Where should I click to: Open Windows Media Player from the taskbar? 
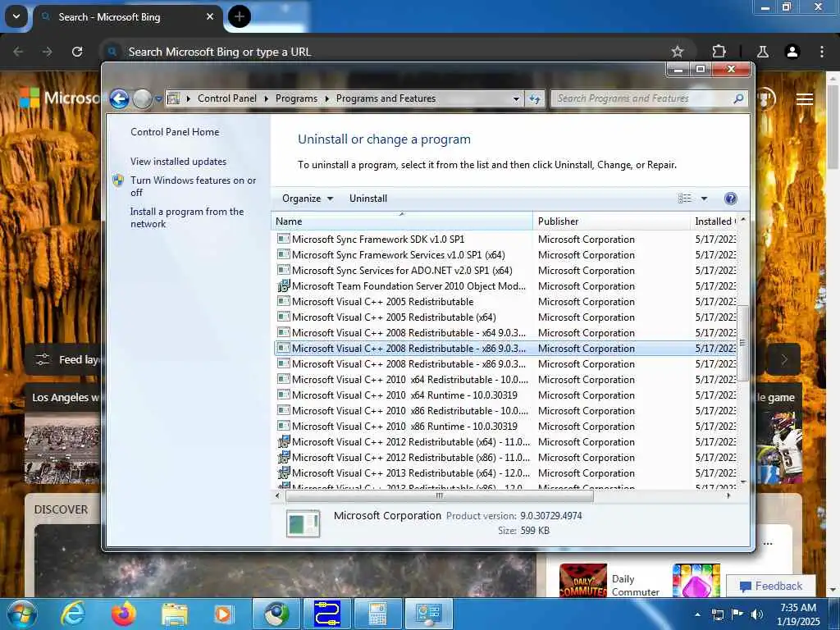[x=223, y=614]
